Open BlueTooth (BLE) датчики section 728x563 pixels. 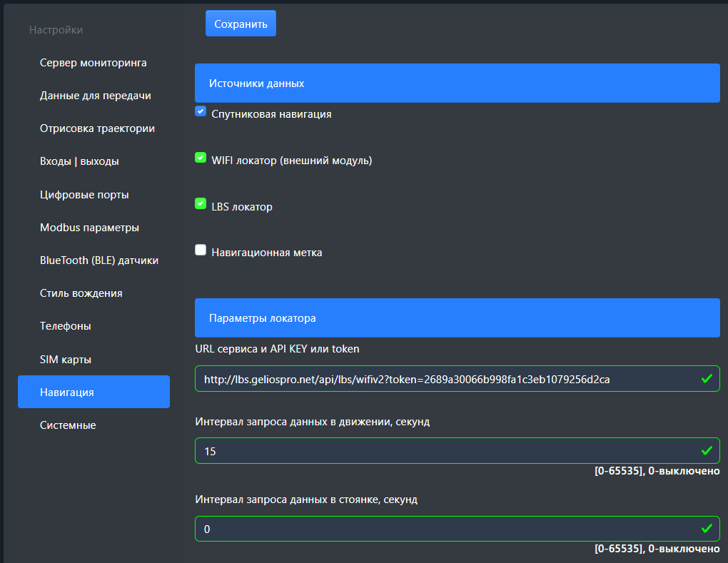[99, 260]
